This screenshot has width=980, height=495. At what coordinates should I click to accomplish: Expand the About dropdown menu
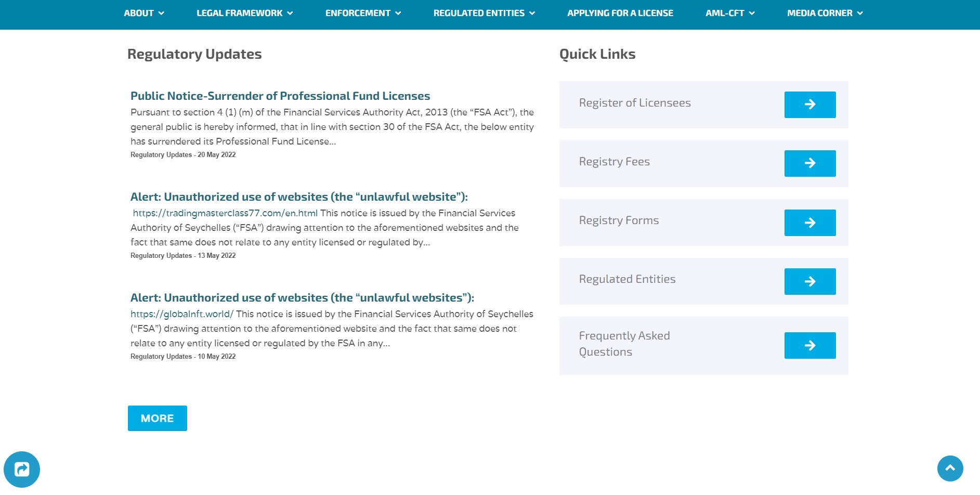click(x=143, y=13)
